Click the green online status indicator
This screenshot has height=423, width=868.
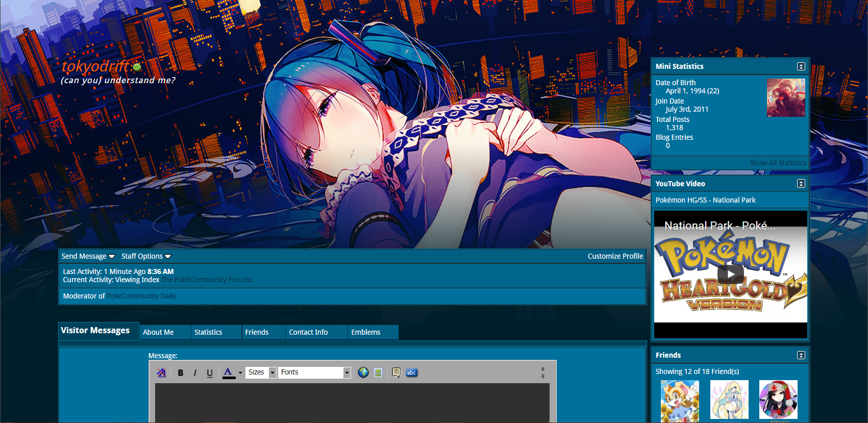point(137,66)
